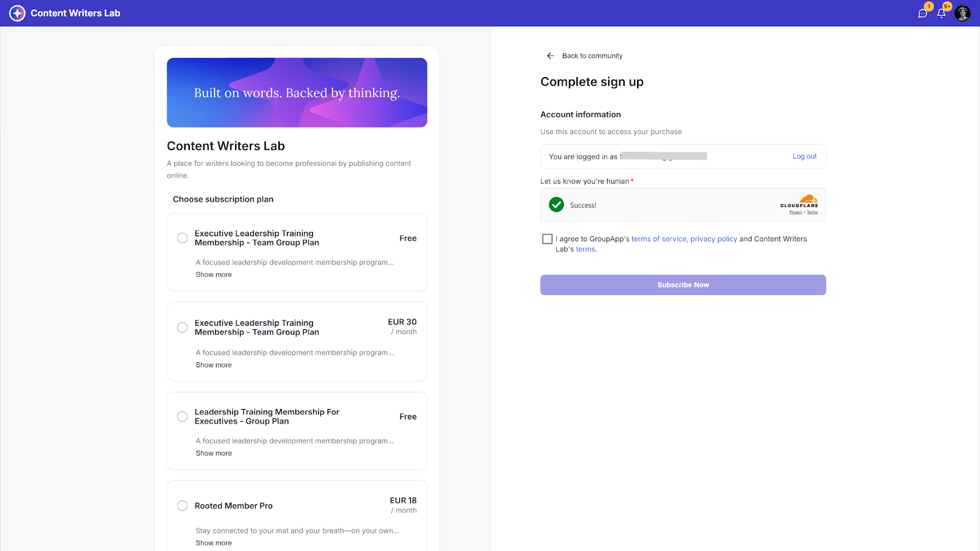Choose the Rooted Member Pro plan
980x551 pixels.
click(x=183, y=506)
